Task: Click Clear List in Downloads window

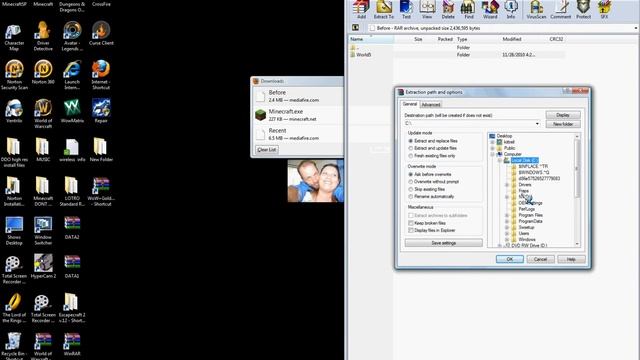Action: [x=267, y=150]
